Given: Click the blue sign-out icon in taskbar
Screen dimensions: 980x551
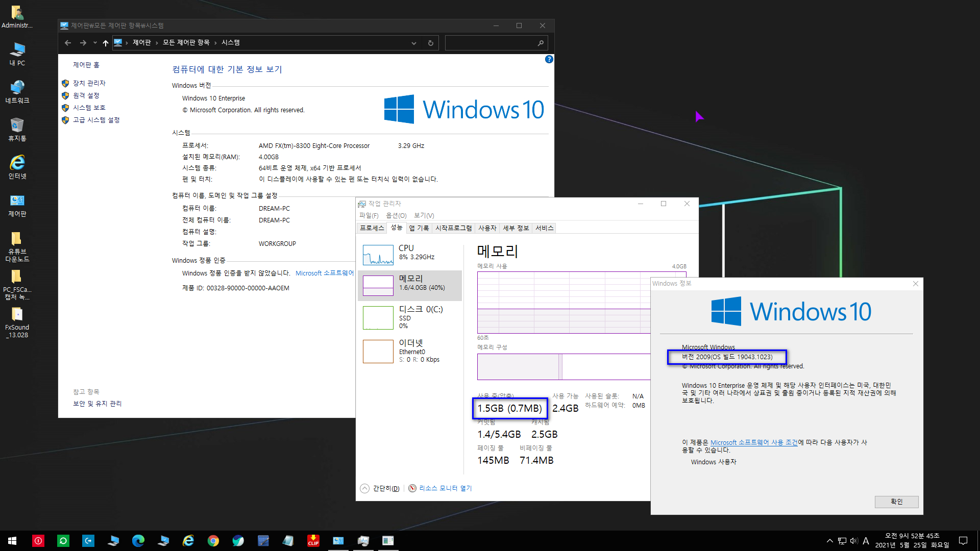Looking at the screenshot, I should pos(88,541).
